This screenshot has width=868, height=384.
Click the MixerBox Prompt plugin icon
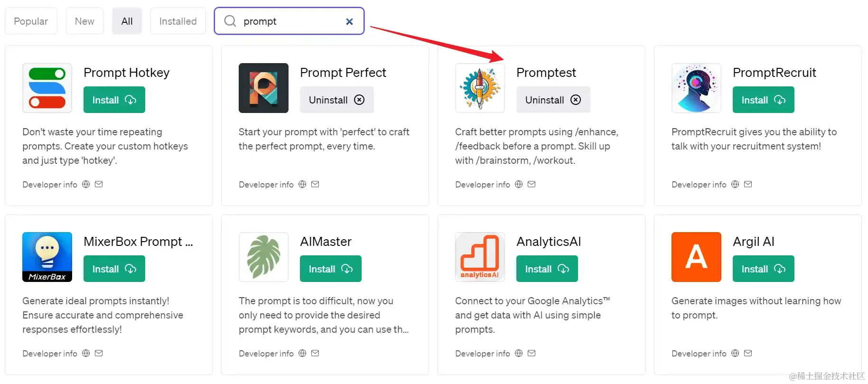(x=47, y=257)
